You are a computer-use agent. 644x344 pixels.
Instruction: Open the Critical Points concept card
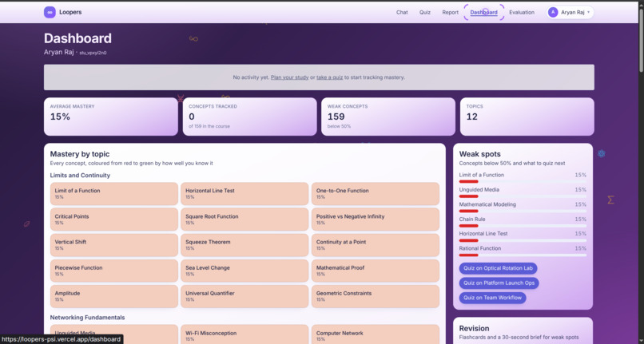(x=113, y=219)
